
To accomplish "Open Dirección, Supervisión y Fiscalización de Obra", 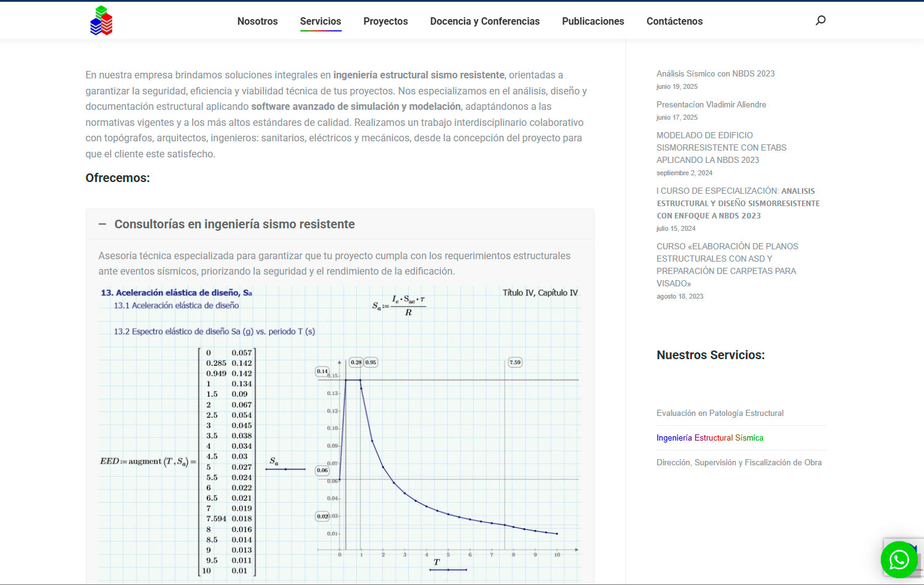I will 738,462.
